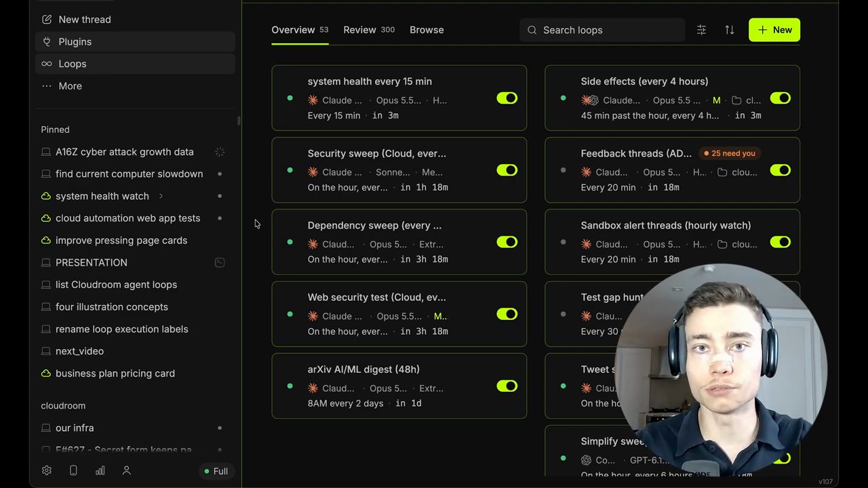Open settings gear in sidebar footer

[x=47, y=470]
